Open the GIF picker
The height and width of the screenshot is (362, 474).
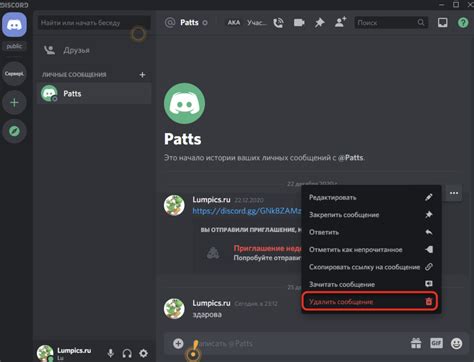click(x=436, y=343)
